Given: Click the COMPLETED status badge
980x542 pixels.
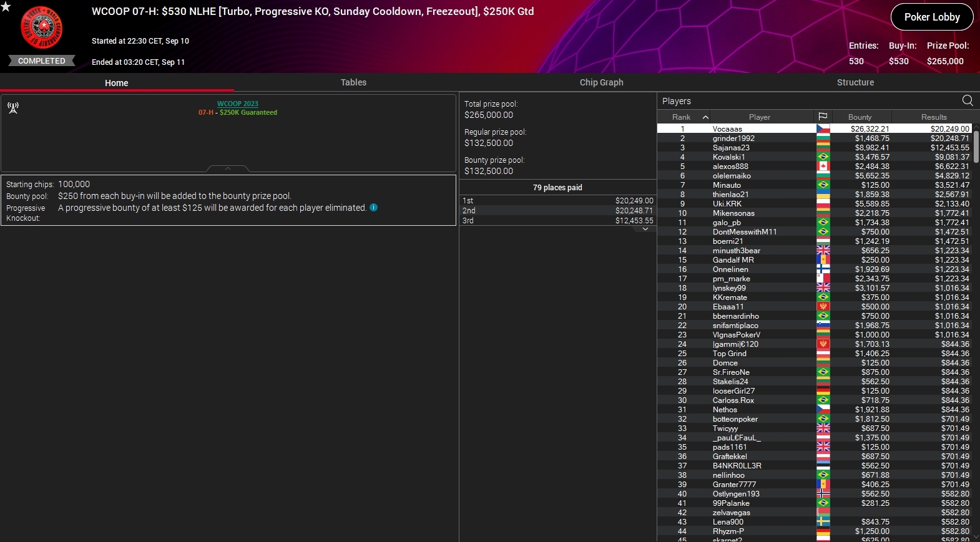Looking at the screenshot, I should (x=42, y=60).
